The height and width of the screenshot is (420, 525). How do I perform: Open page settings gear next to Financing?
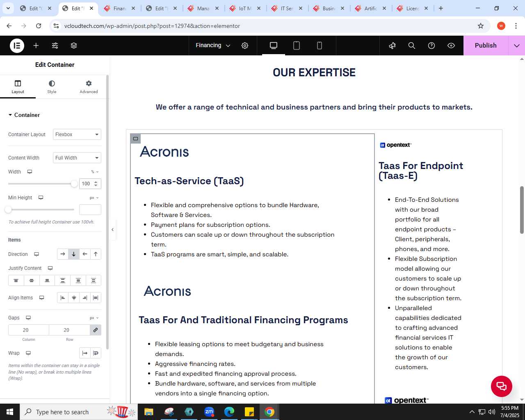tap(245, 46)
